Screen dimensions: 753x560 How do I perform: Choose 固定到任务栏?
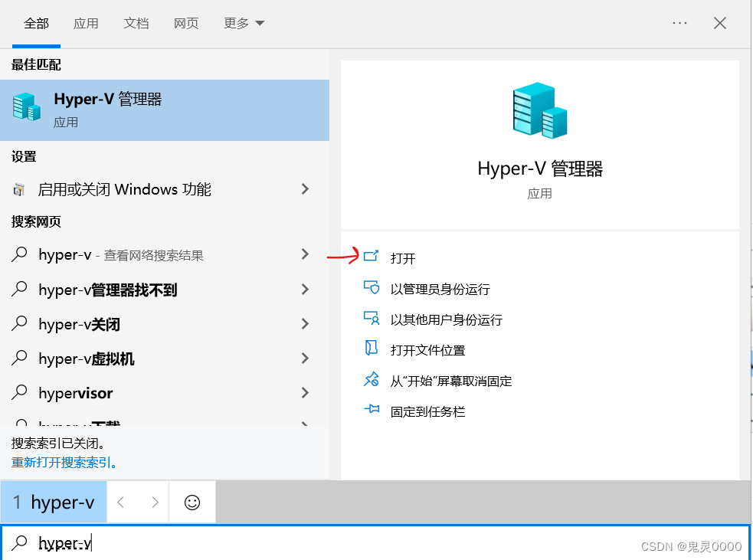(x=428, y=412)
